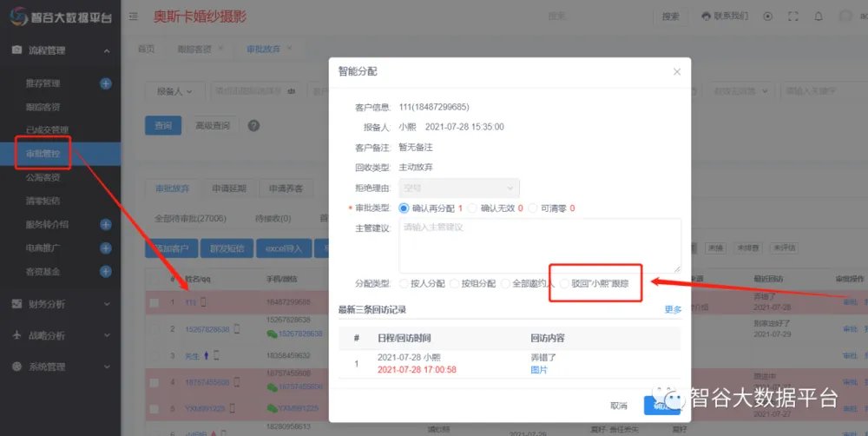Select the 确认无效 radio button
868x436 pixels.
pos(473,208)
